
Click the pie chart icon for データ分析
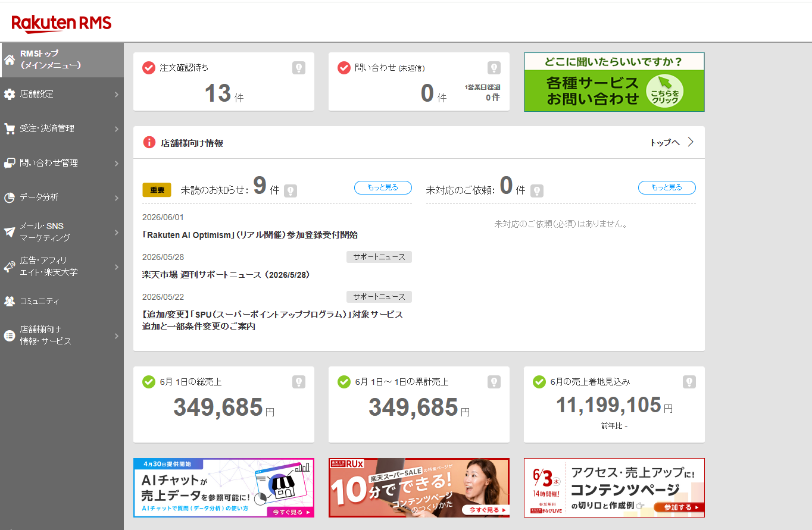10,197
